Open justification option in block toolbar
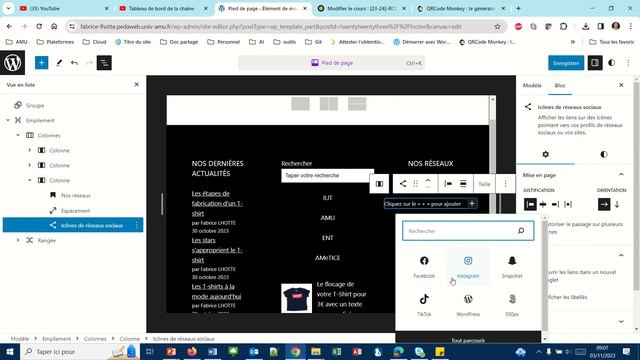This screenshot has width=640, height=360. tap(448, 184)
